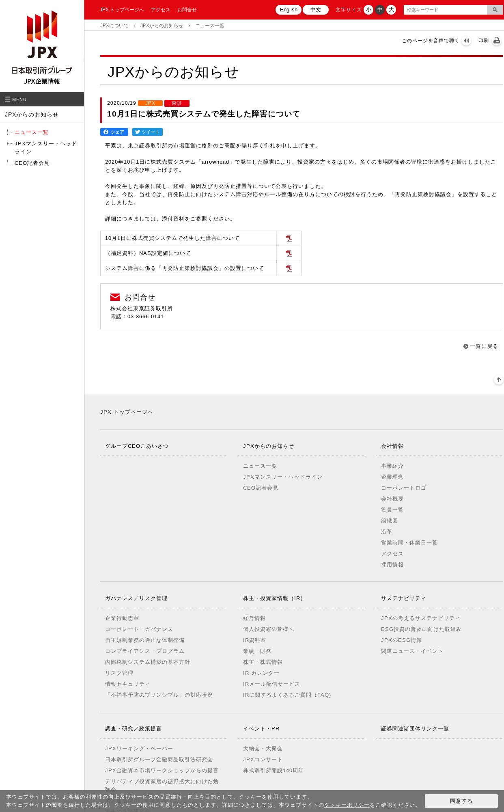Open footer IR資料室 link
This screenshot has width=504, height=812.
pos(254,640)
